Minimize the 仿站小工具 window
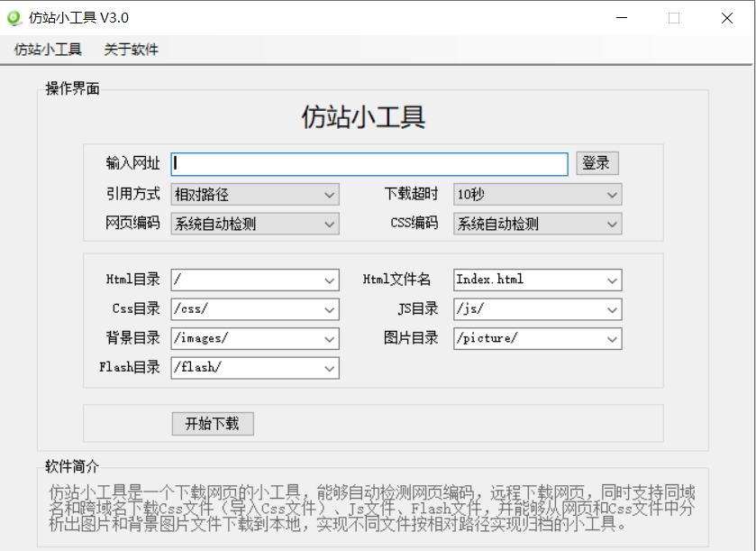Screen dimensions: 756x551 click(622, 18)
